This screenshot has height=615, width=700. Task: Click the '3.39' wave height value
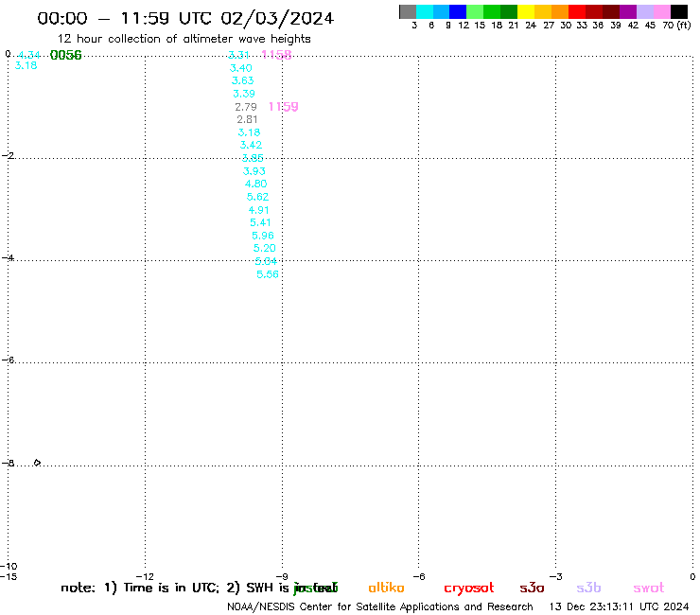[x=244, y=94]
